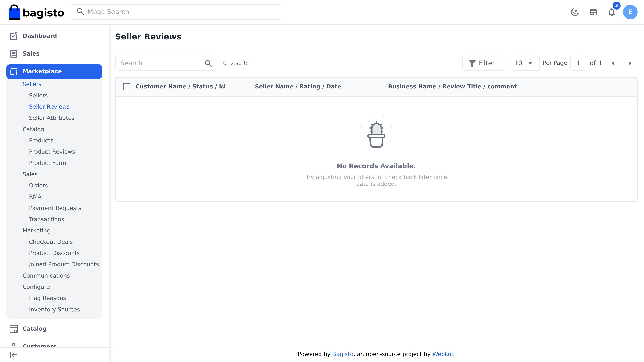644x362 pixels.
Task: Click the datagrid search magnifier icon
Action: coord(208,63)
